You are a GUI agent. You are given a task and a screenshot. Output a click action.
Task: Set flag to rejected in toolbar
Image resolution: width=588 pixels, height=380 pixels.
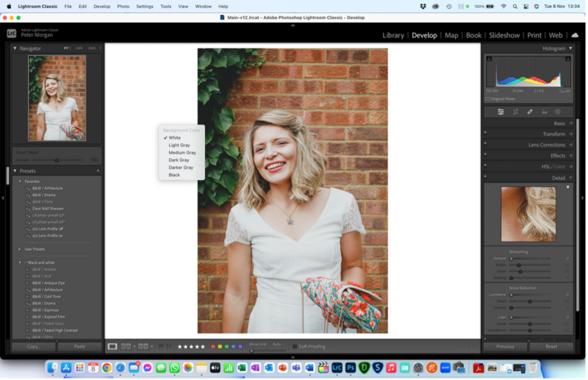169,346
